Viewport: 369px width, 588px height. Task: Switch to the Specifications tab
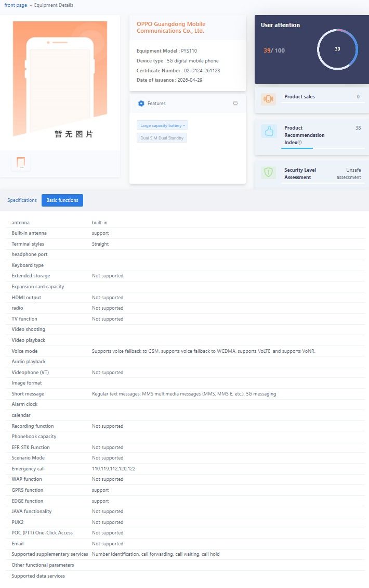tap(22, 200)
